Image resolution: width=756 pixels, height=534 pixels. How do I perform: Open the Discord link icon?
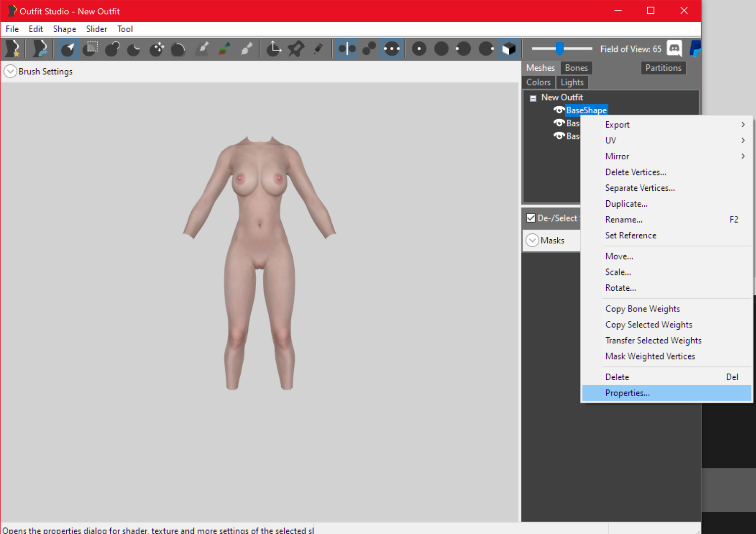coord(674,48)
